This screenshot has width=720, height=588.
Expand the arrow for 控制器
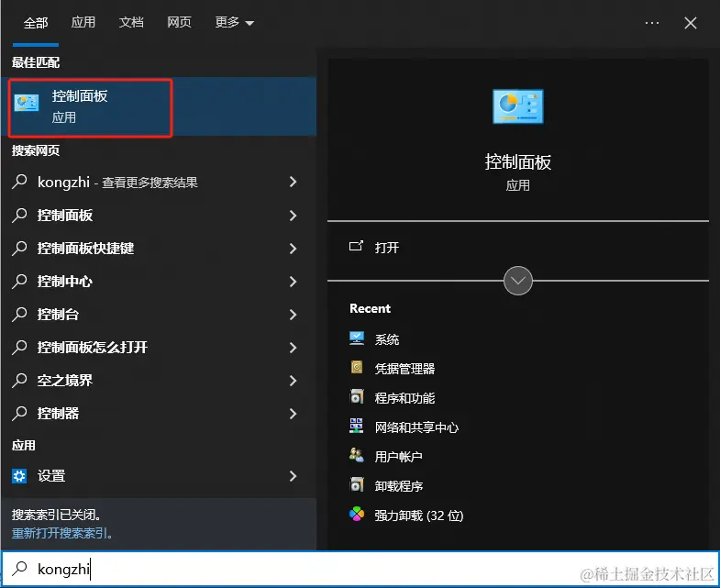(x=293, y=414)
